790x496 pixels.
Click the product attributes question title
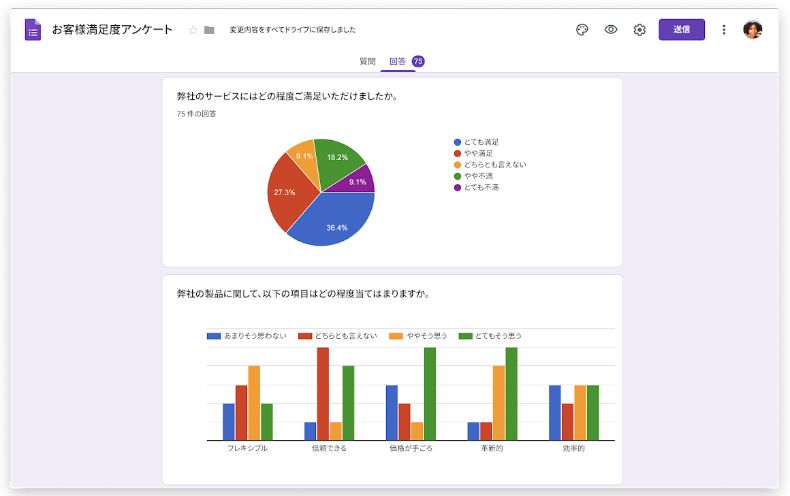pyautogui.click(x=303, y=294)
